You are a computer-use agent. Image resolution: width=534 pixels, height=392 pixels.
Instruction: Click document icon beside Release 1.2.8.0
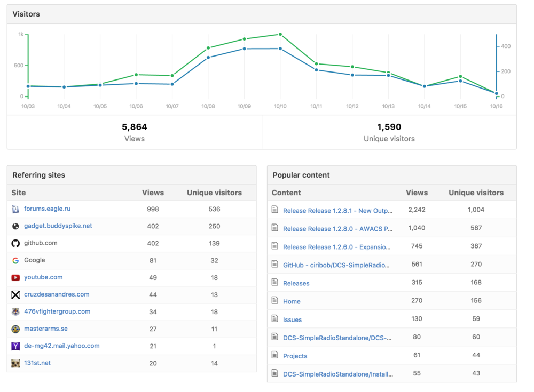pos(275,227)
